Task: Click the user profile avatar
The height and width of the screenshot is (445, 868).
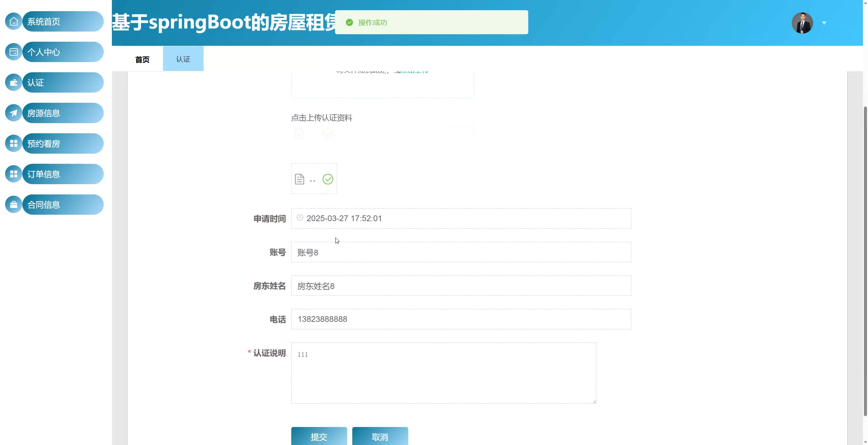Action: pyautogui.click(x=802, y=23)
